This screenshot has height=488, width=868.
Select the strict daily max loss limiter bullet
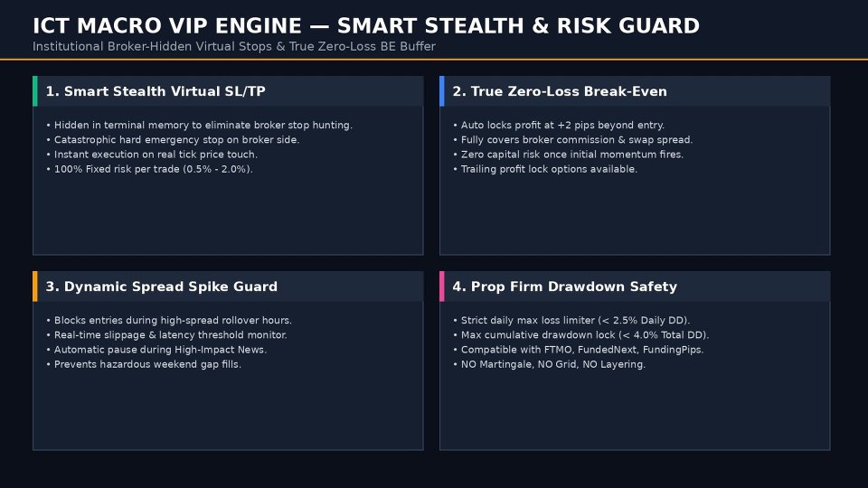[x=571, y=320]
